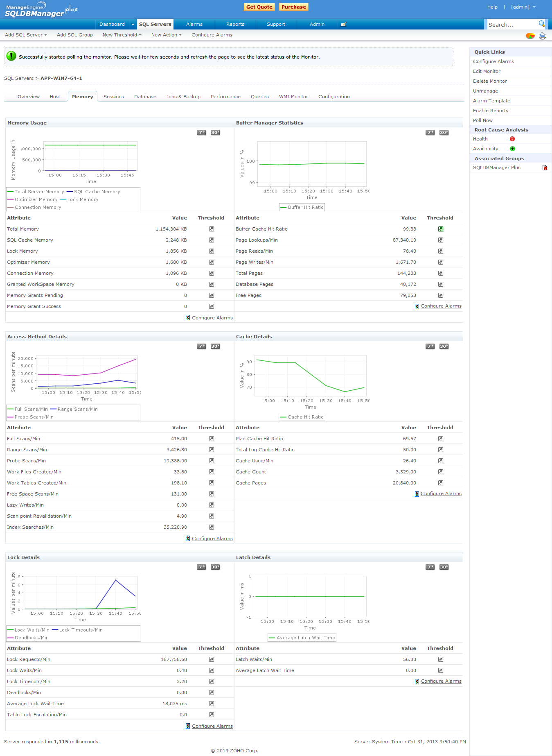Click the green Availability status icon
Screen dimensions: 552x756
click(512, 149)
